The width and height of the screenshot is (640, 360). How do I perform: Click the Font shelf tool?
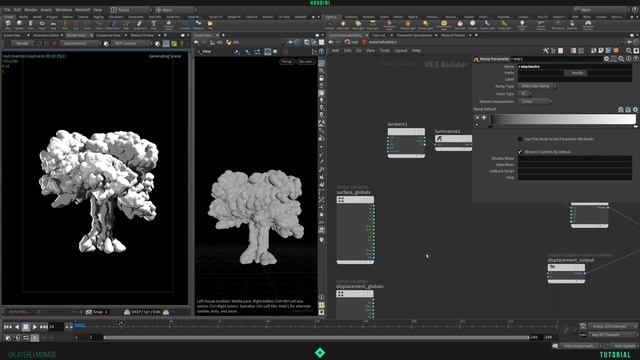pos(153,25)
